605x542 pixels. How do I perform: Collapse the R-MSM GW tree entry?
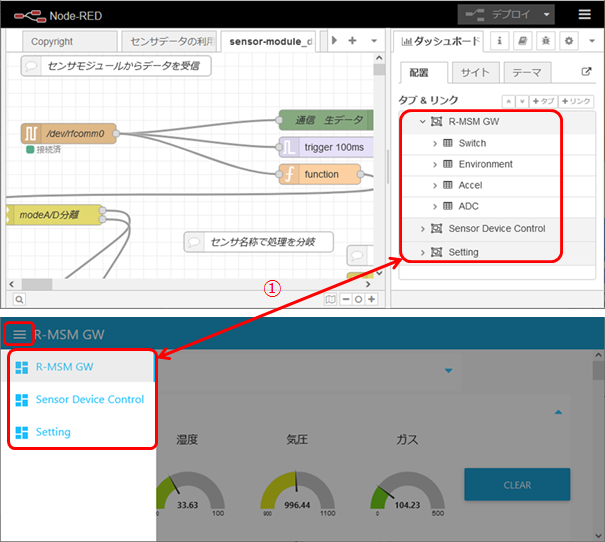coord(423,121)
